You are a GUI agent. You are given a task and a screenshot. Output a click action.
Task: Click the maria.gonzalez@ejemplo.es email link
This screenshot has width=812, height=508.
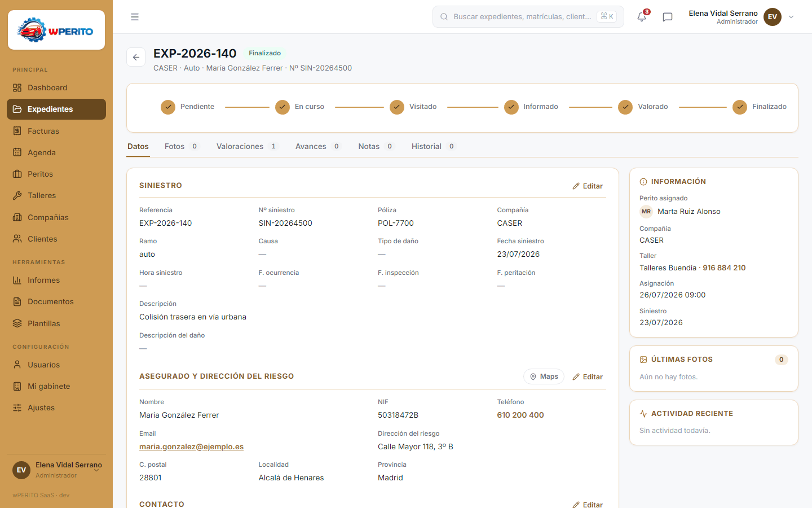click(x=191, y=446)
